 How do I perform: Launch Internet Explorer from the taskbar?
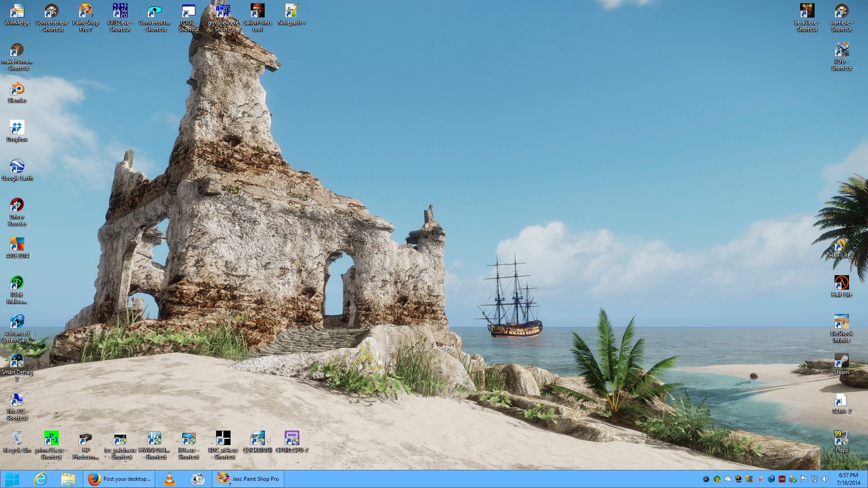(41, 479)
